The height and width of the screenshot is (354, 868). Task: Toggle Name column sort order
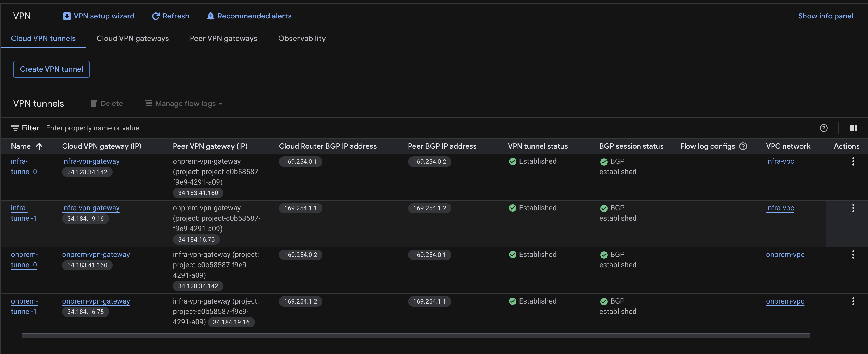(39, 146)
